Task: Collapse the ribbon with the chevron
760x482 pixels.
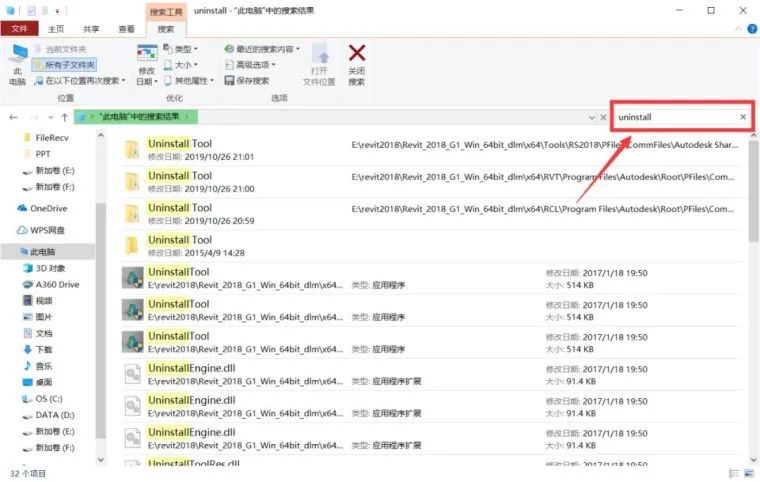Action: click(738, 29)
